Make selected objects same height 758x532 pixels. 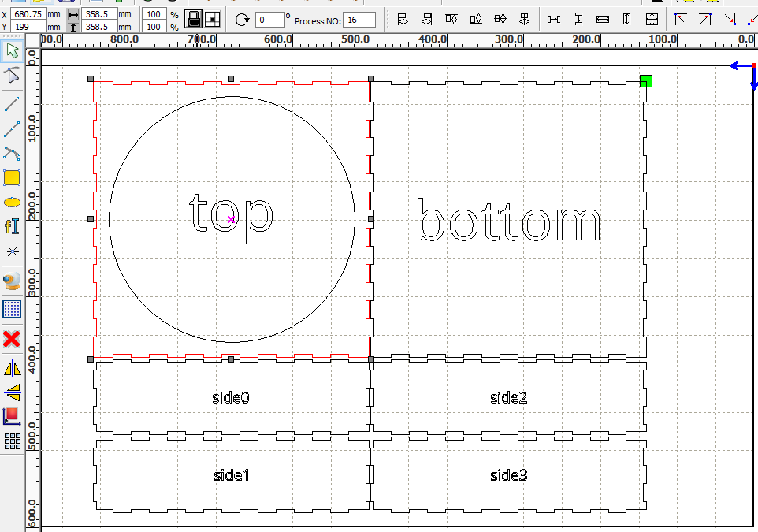[627, 20]
